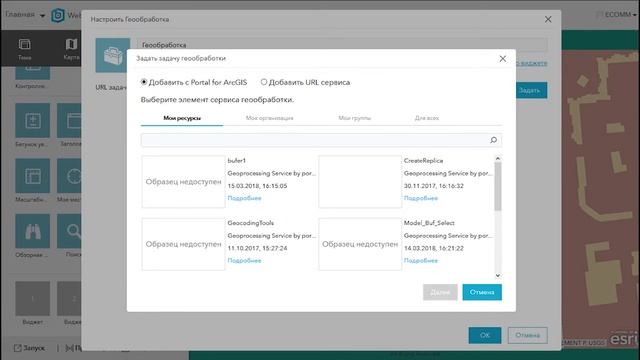The image size is (640, 360).
Task: Open 'Подробнее' link for Model_Buf_Select
Action: 421,260
